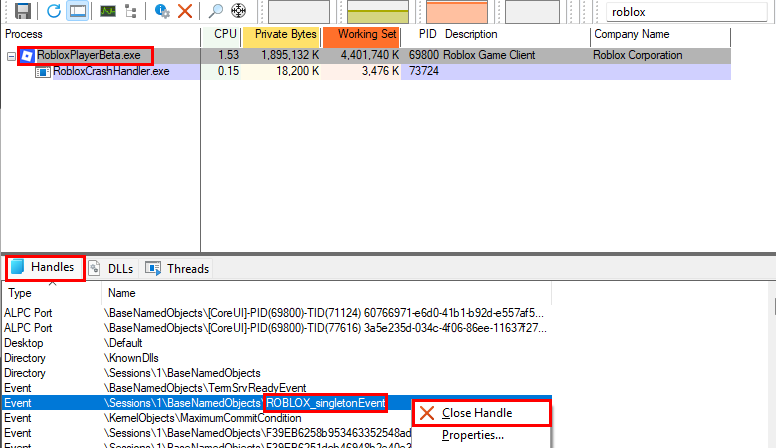The width and height of the screenshot is (776, 448).
Task: Open the System Information graph icon
Action: [x=107, y=10]
